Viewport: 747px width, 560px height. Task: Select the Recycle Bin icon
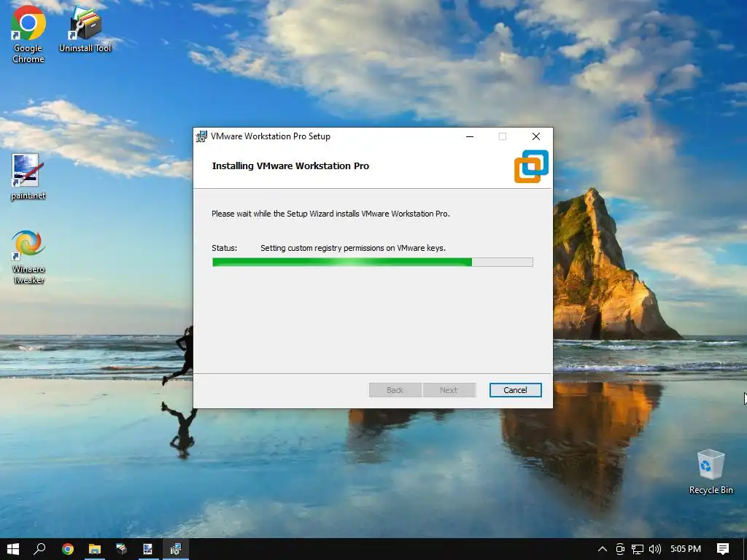[711, 472]
